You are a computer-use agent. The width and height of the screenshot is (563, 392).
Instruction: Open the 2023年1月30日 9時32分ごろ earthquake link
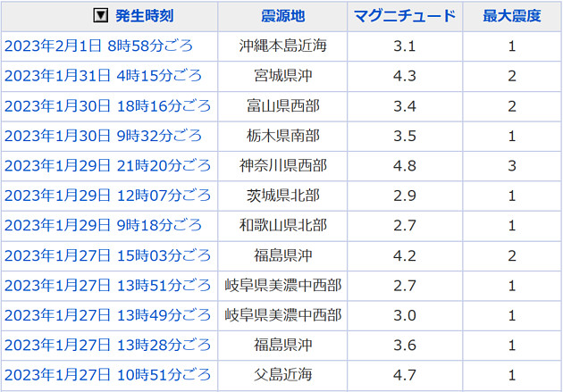click(104, 136)
